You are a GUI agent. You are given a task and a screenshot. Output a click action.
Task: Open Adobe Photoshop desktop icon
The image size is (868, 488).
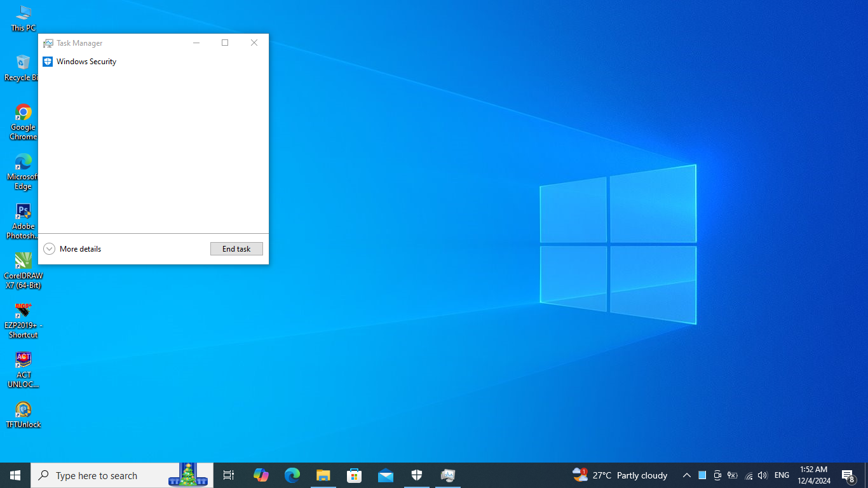pos(24,220)
